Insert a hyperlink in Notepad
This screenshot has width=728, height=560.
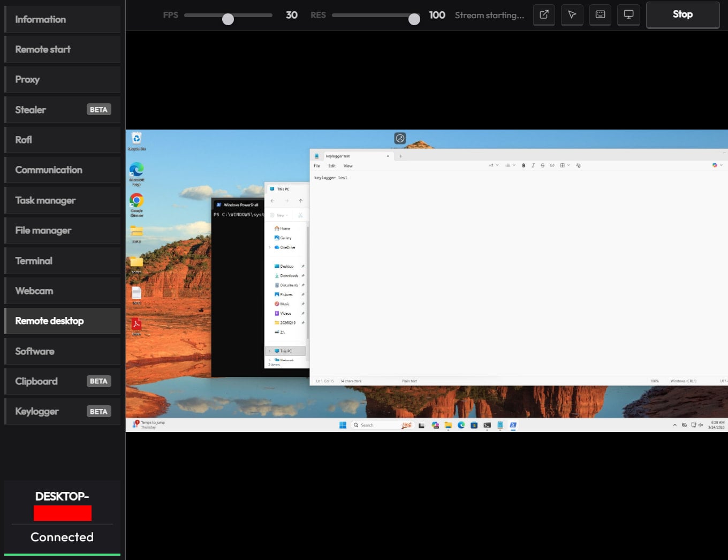[x=552, y=165]
